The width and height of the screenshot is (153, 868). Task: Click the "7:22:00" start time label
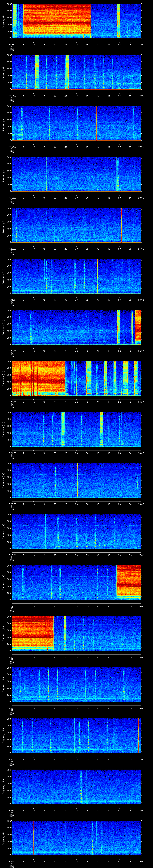(12, 351)
